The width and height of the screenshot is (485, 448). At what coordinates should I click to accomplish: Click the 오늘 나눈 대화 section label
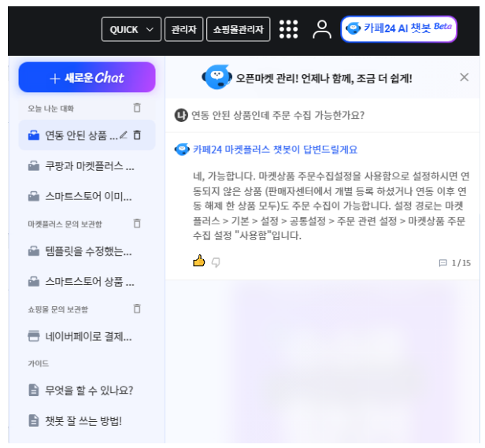point(50,109)
